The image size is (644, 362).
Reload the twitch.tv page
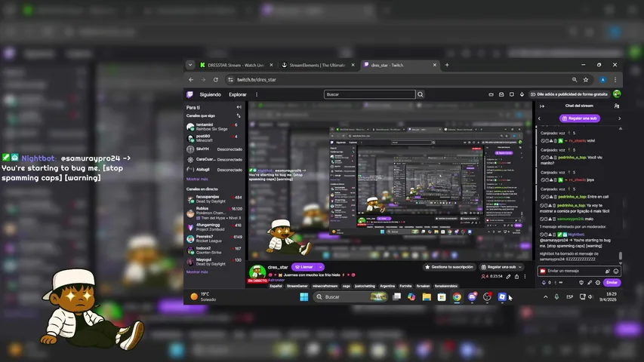pyautogui.click(x=216, y=80)
